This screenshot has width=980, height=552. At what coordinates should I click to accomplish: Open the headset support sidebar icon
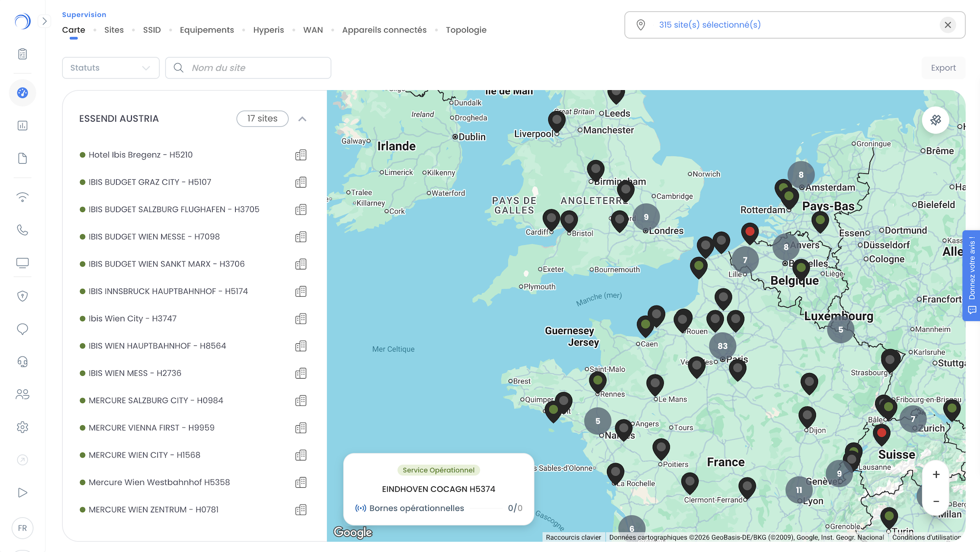pyautogui.click(x=23, y=361)
